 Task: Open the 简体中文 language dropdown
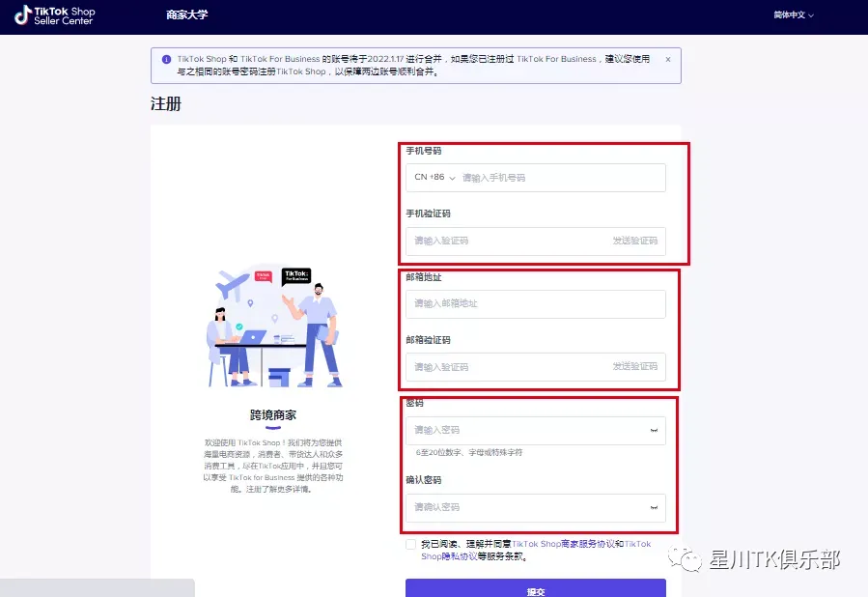794,14
